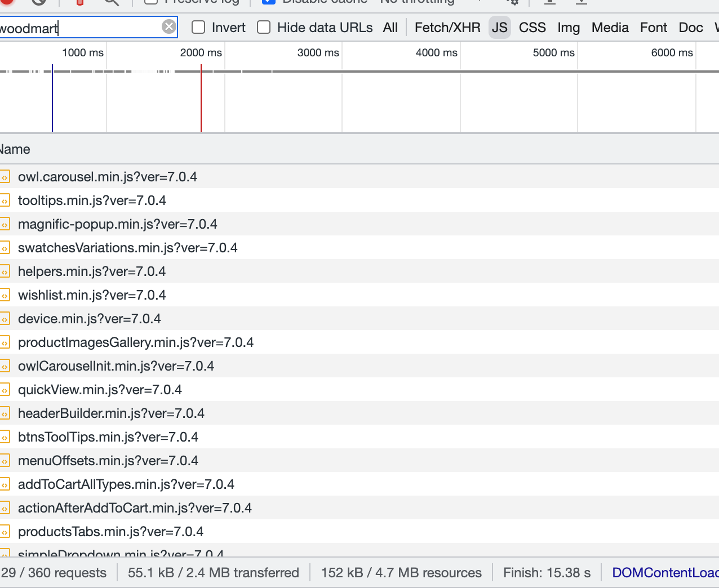719x588 pixels.
Task: Show All request types
Action: pyautogui.click(x=390, y=28)
